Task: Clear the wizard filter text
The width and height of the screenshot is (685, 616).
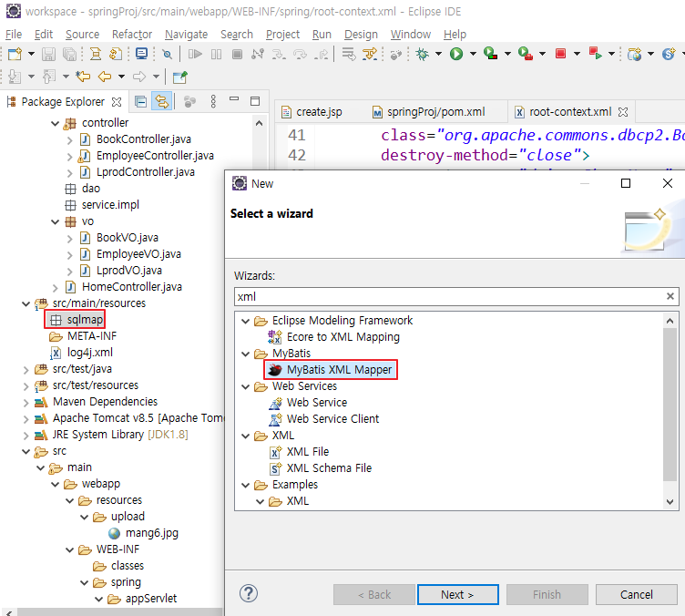Action: click(670, 296)
